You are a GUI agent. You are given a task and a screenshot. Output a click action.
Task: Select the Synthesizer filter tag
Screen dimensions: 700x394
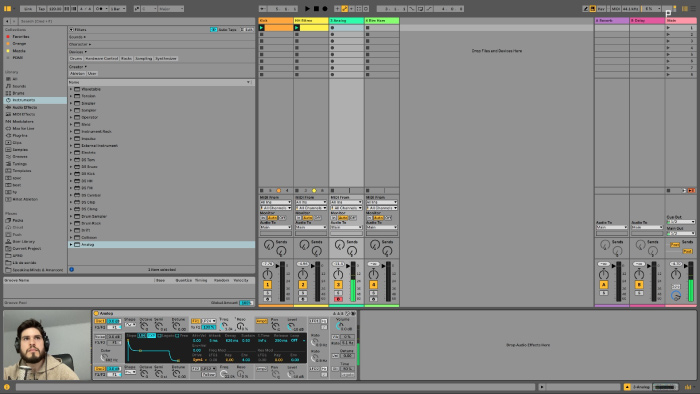(166, 58)
